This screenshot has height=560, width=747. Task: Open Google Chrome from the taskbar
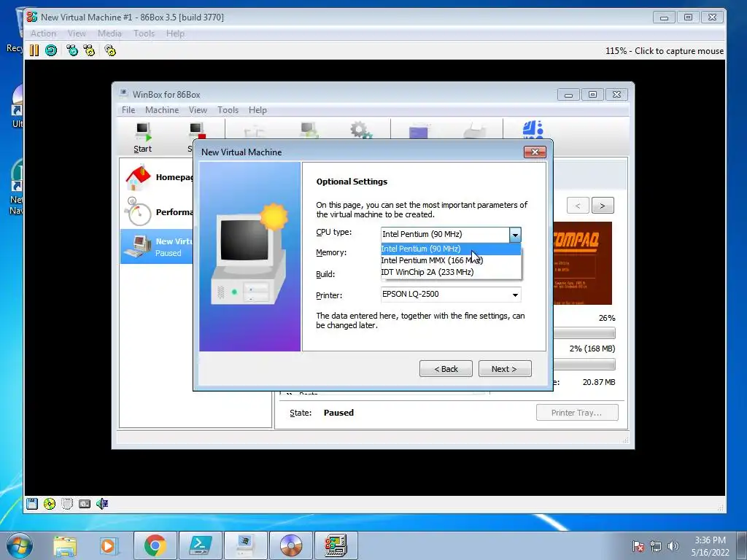point(155,545)
